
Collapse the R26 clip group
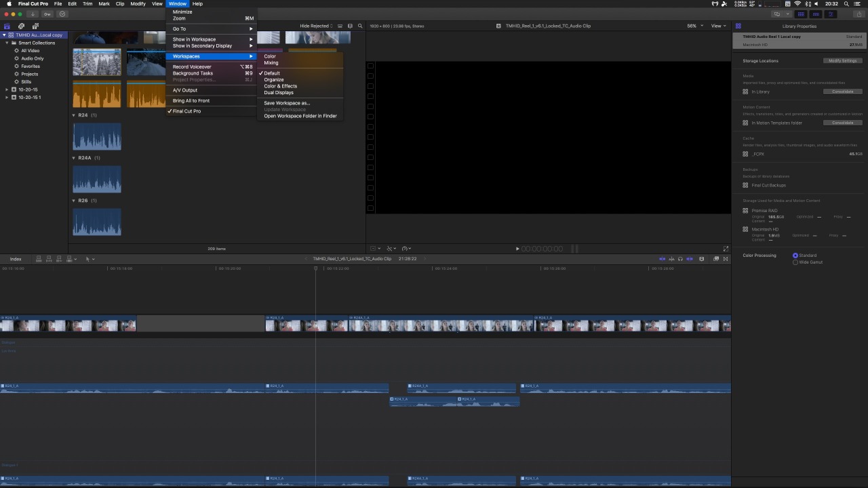pos(74,201)
